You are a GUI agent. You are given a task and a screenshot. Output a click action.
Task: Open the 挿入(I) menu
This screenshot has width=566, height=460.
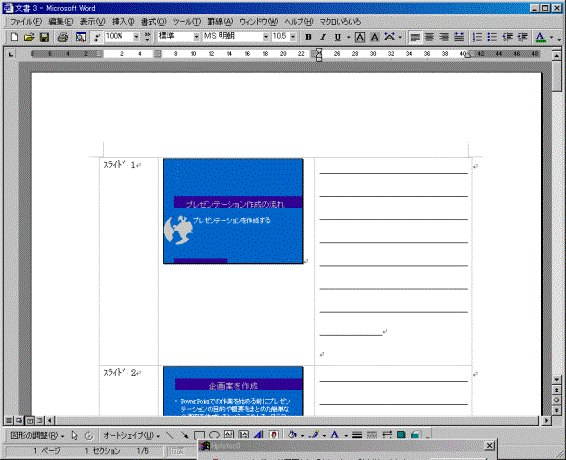(x=123, y=22)
